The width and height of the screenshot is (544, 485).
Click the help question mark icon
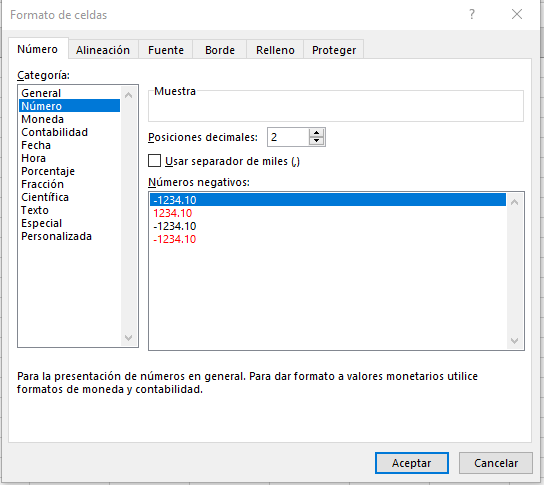click(x=472, y=15)
